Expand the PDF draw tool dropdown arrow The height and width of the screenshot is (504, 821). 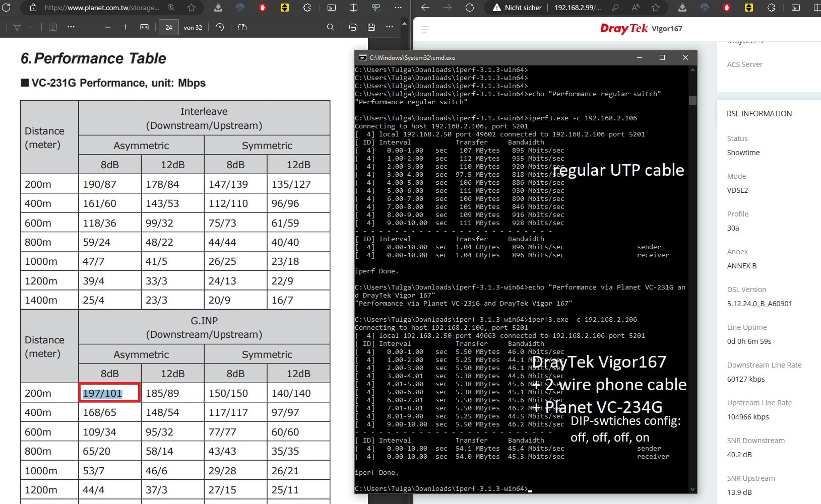point(30,27)
